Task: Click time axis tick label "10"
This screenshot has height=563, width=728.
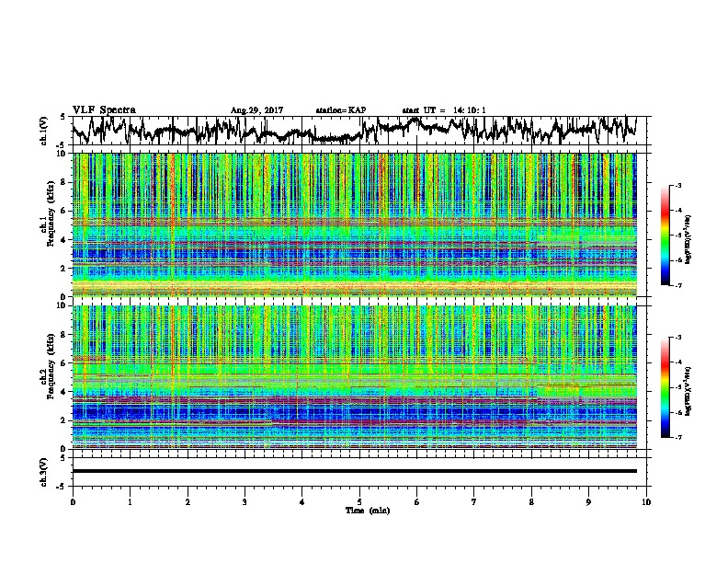Action: tap(646, 502)
